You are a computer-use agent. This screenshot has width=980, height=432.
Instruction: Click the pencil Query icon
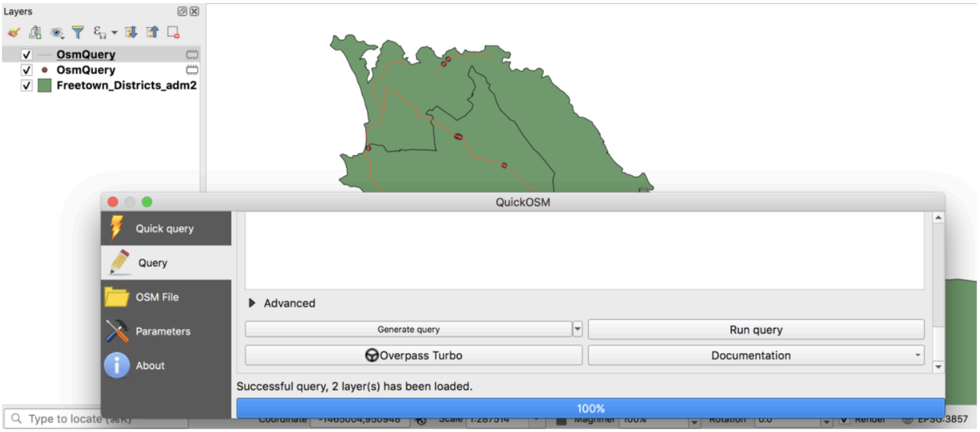point(119,262)
